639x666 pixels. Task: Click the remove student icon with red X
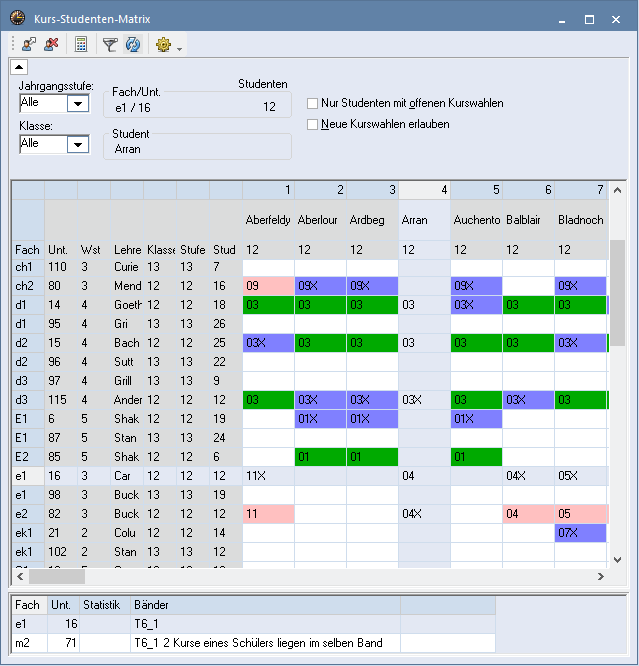[x=51, y=44]
